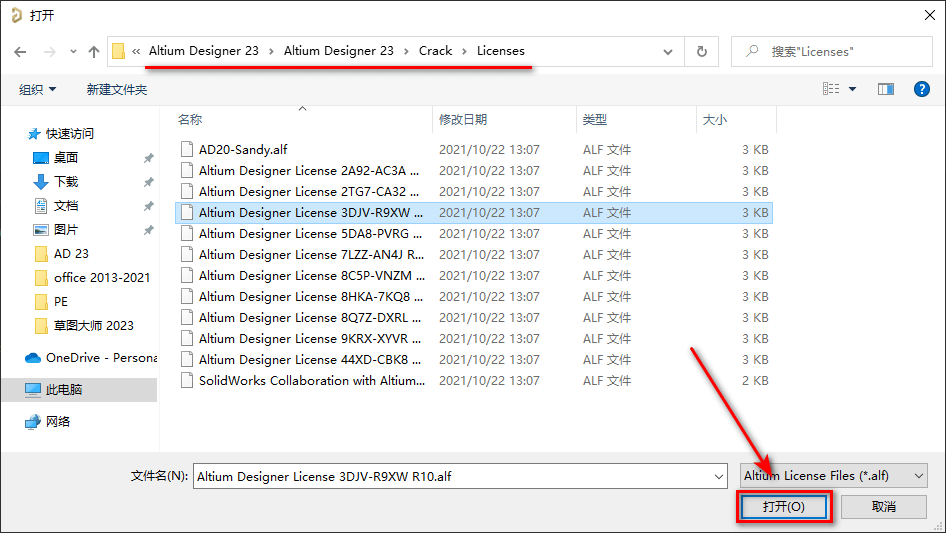
Task: Open help with the question mark
Action: click(921, 89)
